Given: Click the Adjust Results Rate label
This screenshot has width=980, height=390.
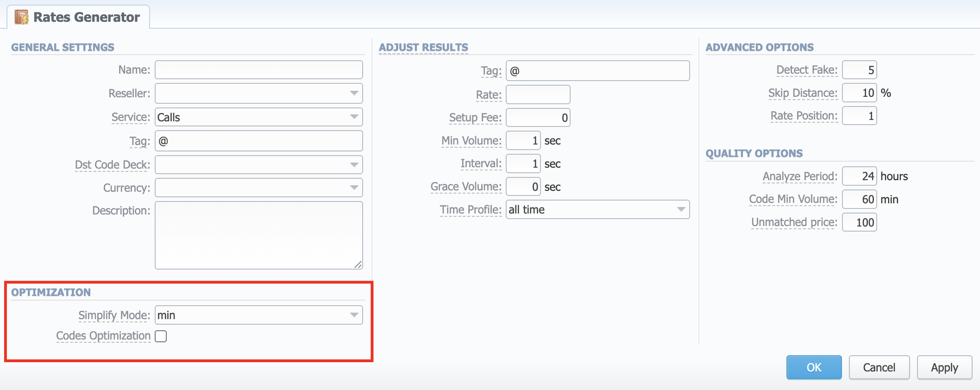Looking at the screenshot, I should pos(489,95).
